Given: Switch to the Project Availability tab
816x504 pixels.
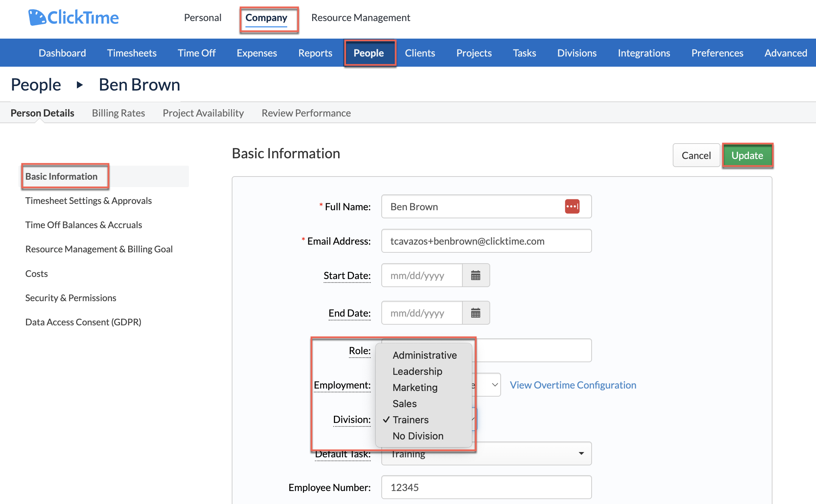Looking at the screenshot, I should tap(203, 113).
